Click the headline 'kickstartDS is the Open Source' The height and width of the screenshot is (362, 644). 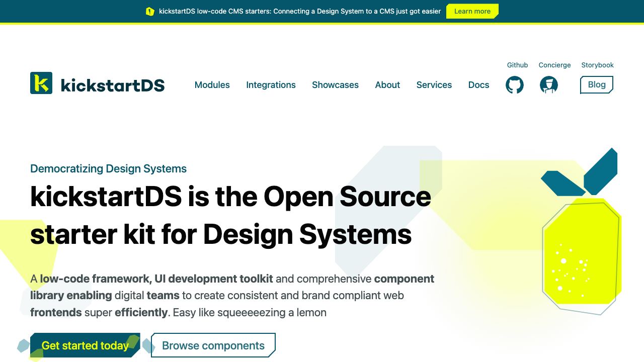point(230,196)
